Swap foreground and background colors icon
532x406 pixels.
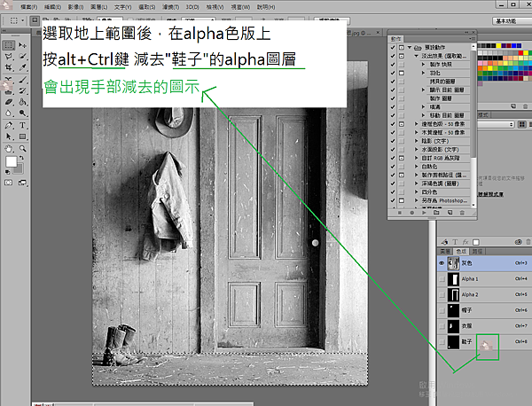(x=21, y=158)
